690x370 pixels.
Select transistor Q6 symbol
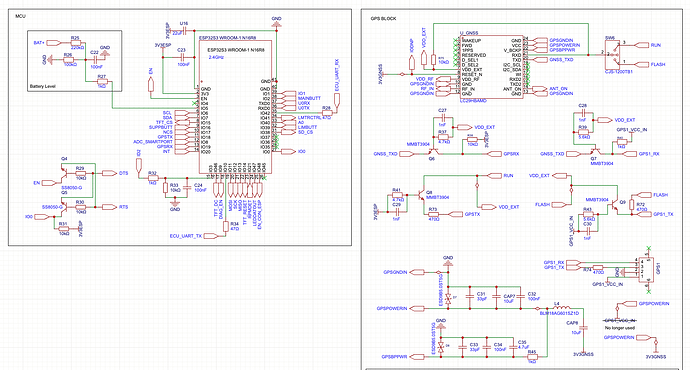432,150
